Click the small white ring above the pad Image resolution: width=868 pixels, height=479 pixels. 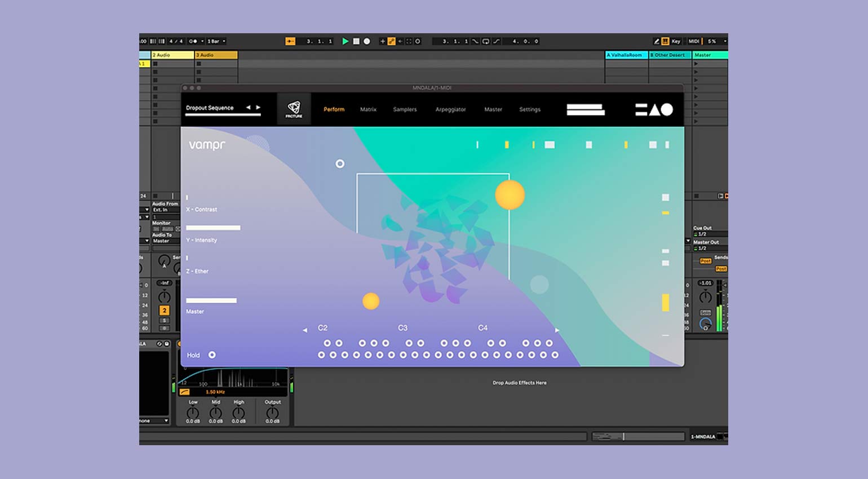click(340, 163)
